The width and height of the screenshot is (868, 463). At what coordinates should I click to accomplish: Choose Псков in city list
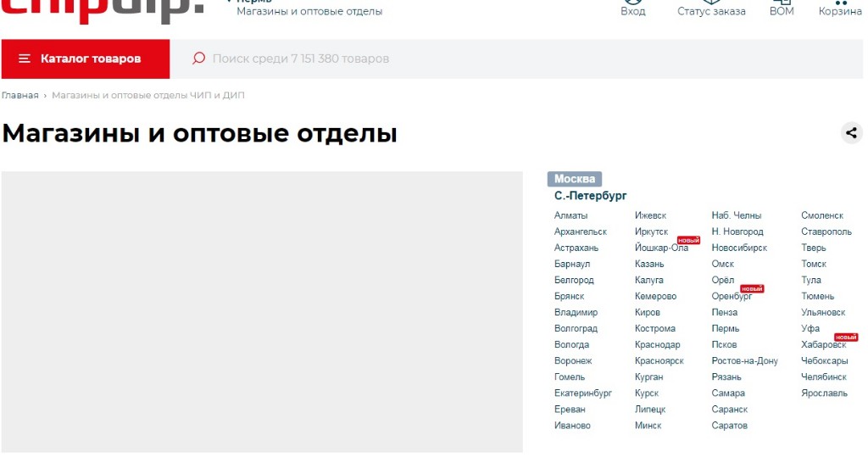coord(724,344)
